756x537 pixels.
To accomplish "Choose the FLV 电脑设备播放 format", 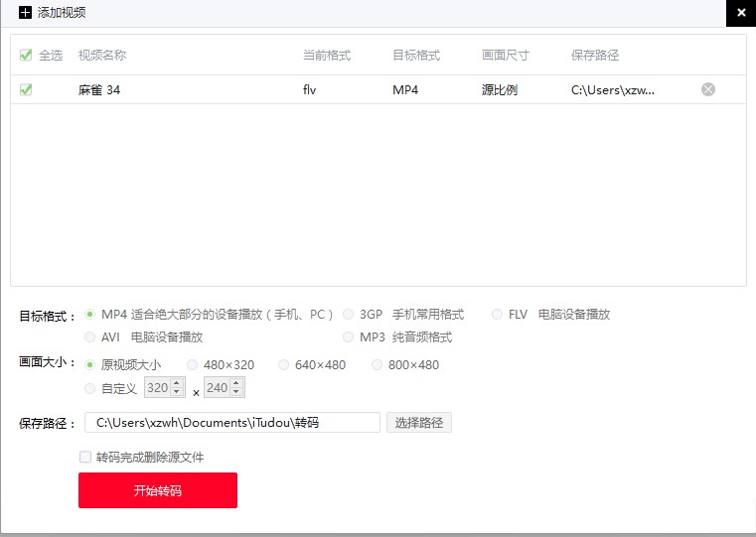I will click(497, 315).
